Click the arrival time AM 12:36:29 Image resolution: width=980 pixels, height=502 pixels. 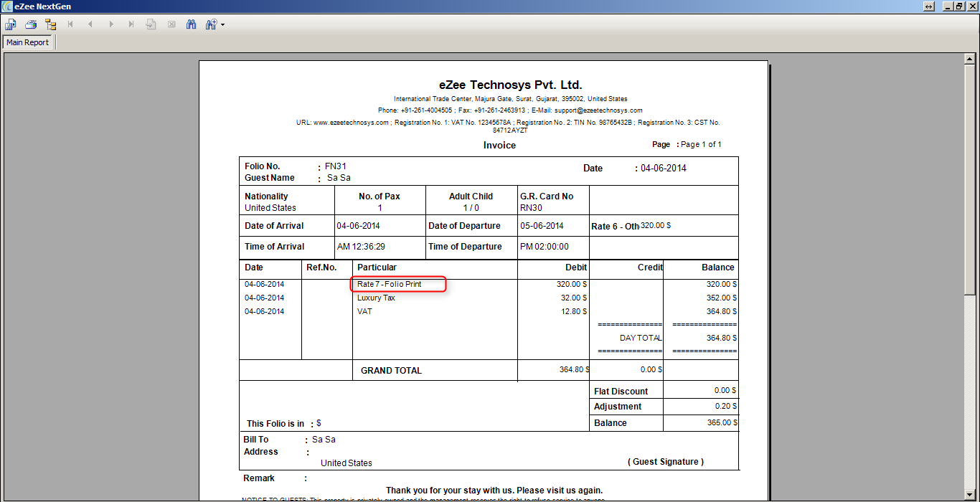coord(361,246)
